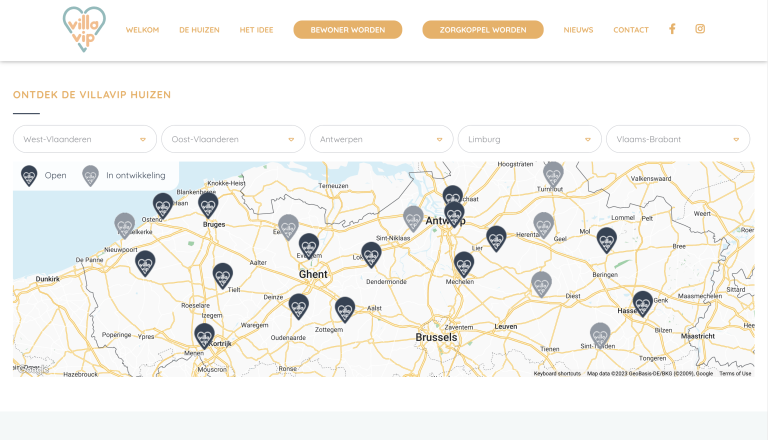Select the open marker at Kortrijk
Image resolution: width=768 pixels, height=440 pixels.
[204, 336]
